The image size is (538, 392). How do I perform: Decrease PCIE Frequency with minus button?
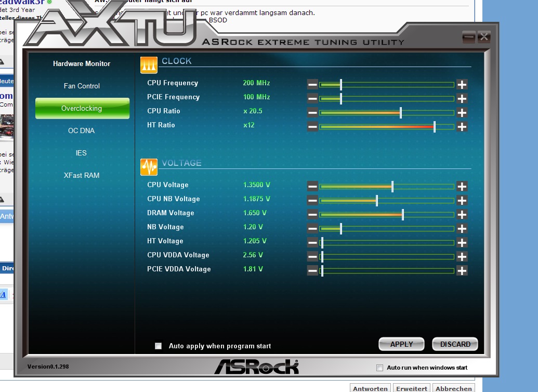pos(312,98)
